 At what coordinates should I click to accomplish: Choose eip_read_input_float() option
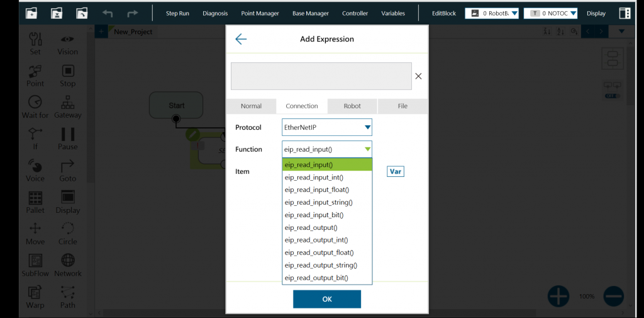point(327,190)
